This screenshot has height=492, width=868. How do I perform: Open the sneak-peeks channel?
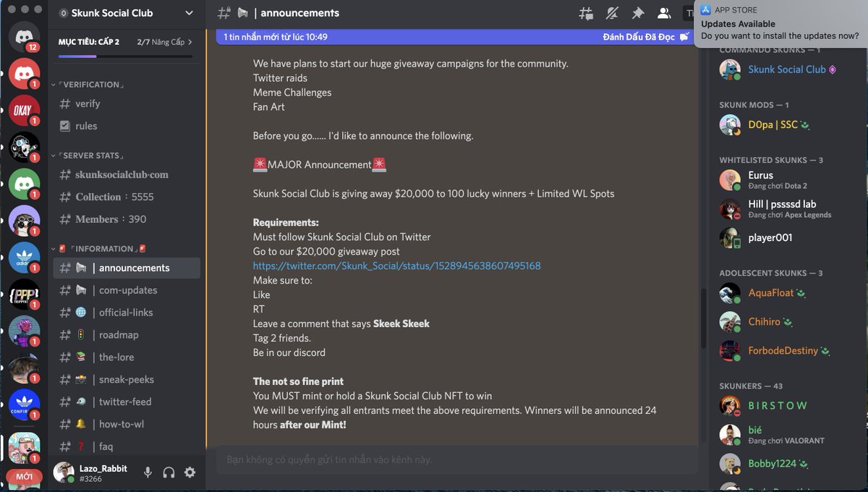tap(127, 380)
